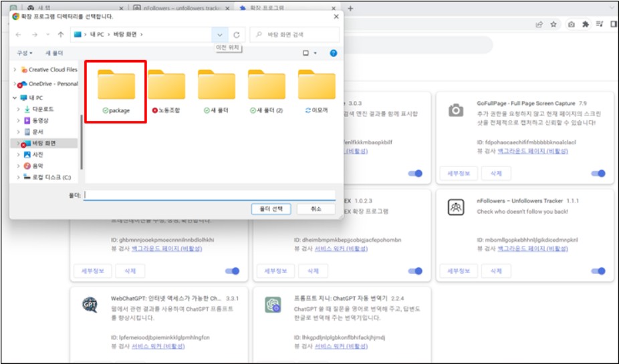Click the 폴더 name input field
This screenshot has height=364, width=619.
(x=210, y=195)
